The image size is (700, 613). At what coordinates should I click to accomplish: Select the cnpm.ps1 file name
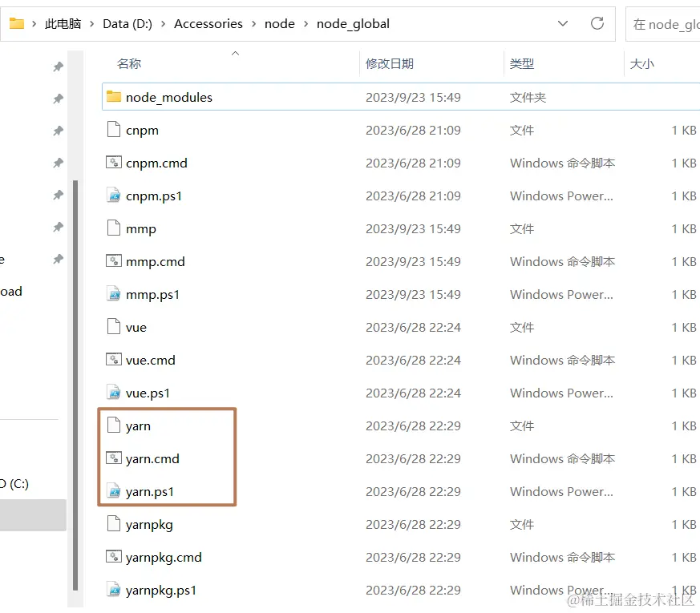coord(154,196)
